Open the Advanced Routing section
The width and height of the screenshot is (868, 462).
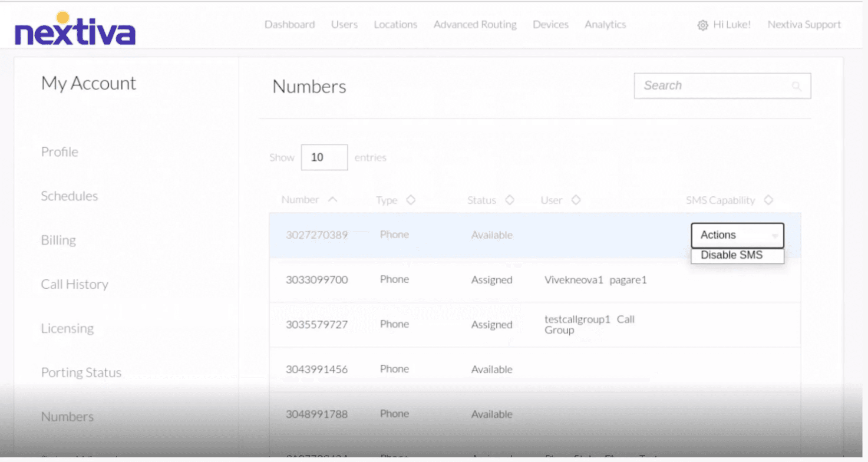coord(475,25)
